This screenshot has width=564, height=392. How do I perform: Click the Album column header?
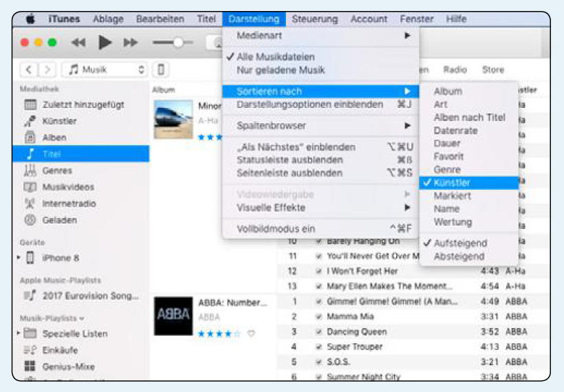(164, 89)
